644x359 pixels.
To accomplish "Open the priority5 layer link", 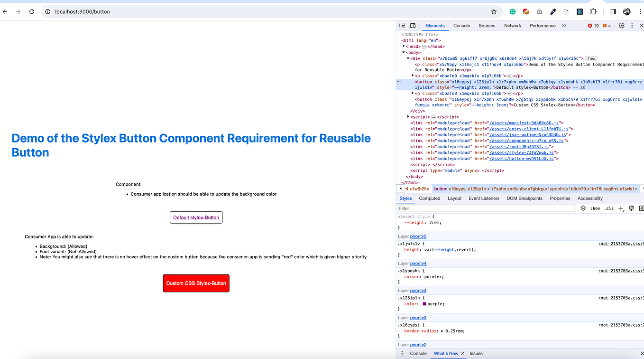I will 418,236.
